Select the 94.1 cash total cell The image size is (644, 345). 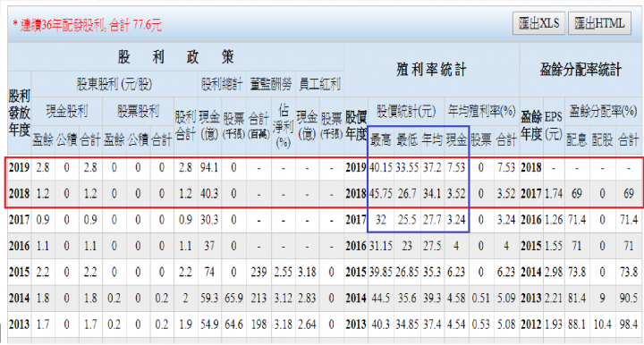[209, 167]
